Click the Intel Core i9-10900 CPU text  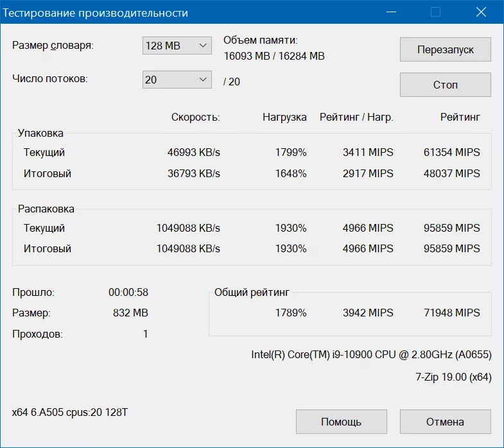coord(371,354)
